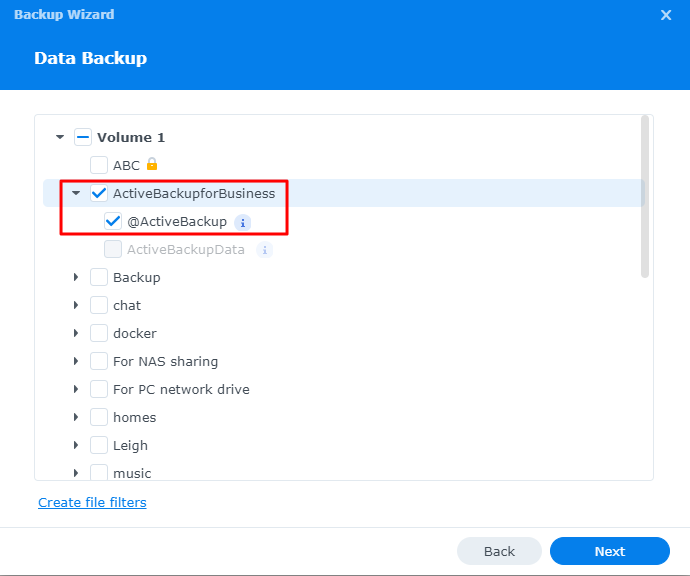Collapse the ActiveBackupforBusiness folder
The image size is (690, 576).
(x=75, y=193)
